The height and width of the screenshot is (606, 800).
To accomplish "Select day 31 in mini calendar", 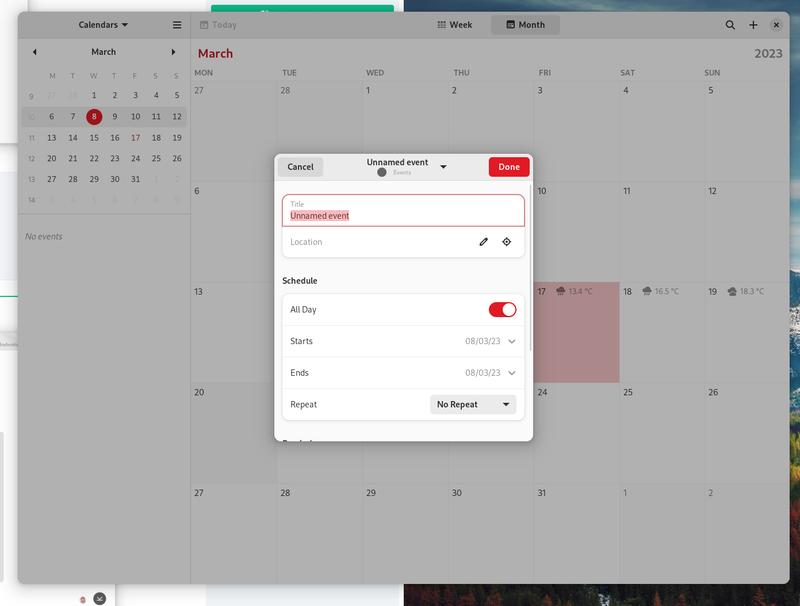I will click(x=135, y=179).
